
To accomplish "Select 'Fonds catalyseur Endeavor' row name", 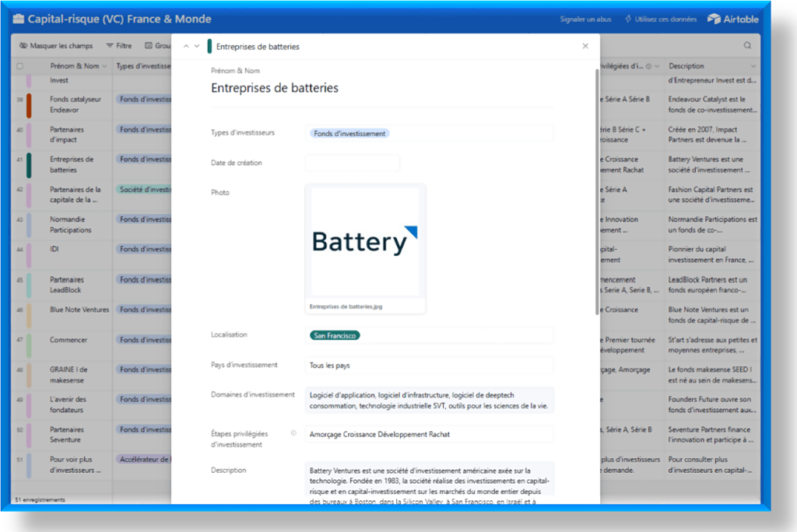I will tap(75, 105).
